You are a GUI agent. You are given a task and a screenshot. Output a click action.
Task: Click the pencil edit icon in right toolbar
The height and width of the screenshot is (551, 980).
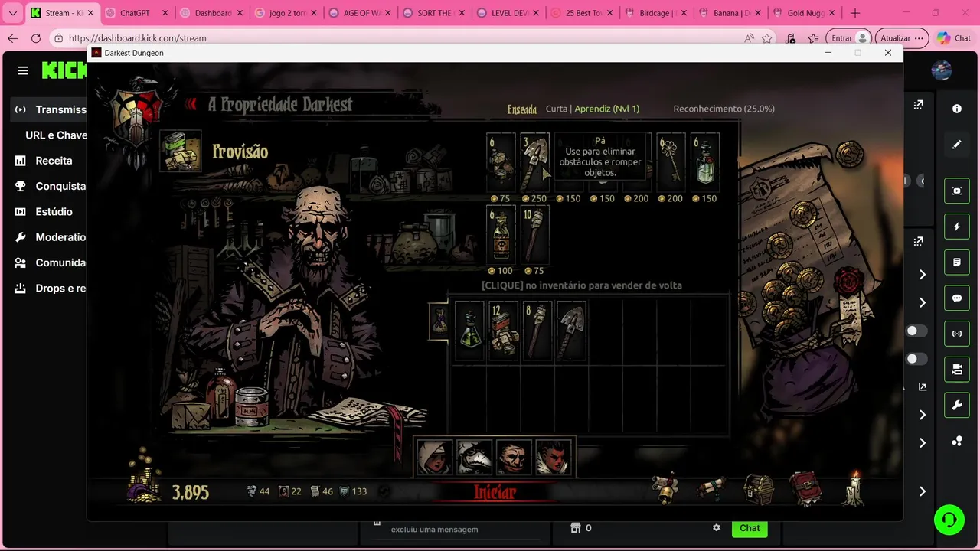tap(957, 145)
